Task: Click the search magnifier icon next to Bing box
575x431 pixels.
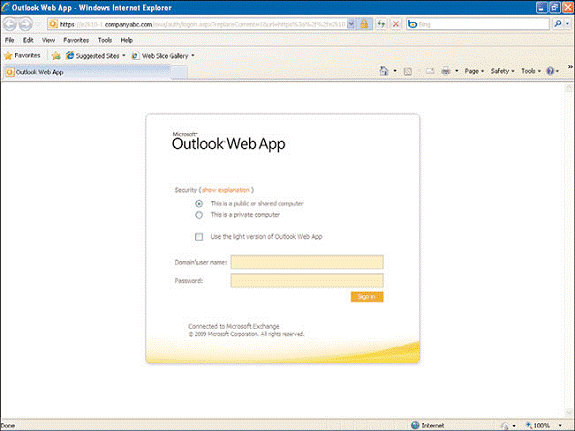Action: 558,24
